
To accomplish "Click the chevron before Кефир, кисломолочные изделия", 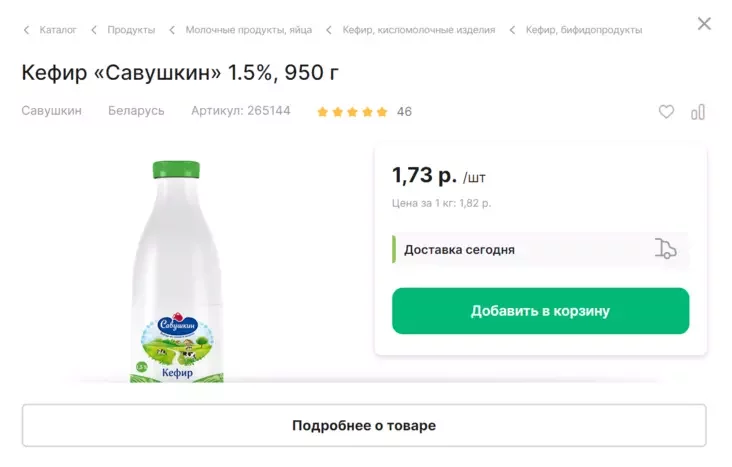I will (x=329, y=30).
